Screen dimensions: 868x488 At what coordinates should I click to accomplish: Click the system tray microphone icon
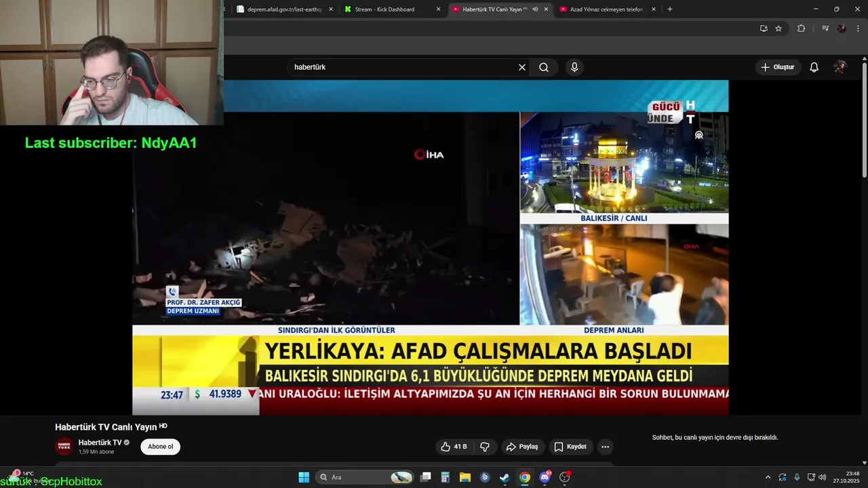pos(797,477)
